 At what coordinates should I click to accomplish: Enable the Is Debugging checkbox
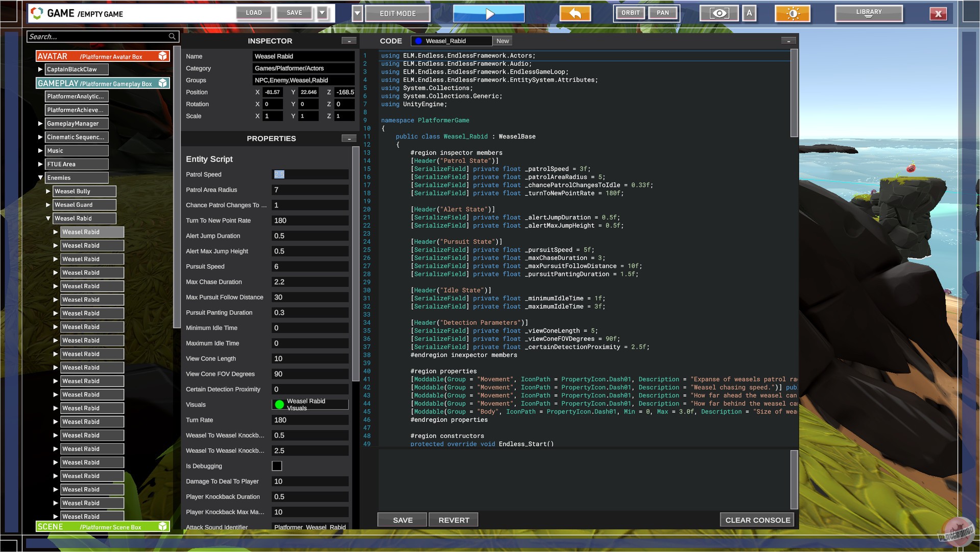[x=277, y=466]
